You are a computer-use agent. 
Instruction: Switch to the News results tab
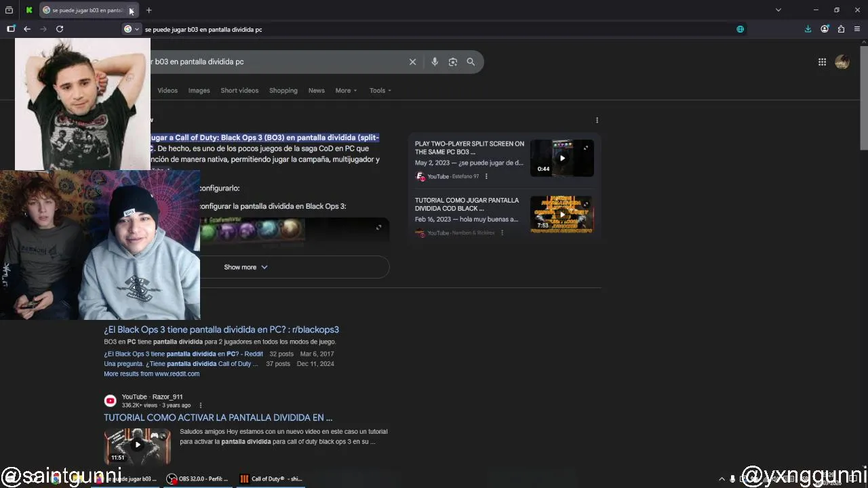316,90
